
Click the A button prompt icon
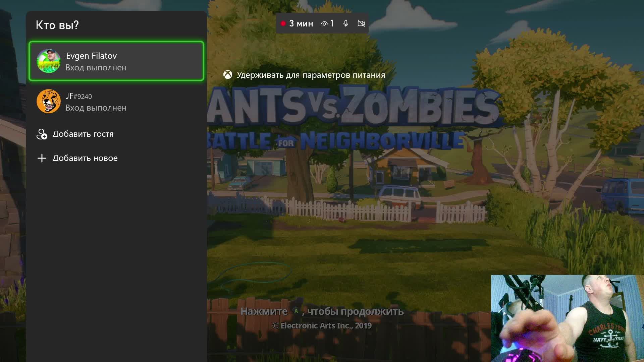(x=296, y=311)
